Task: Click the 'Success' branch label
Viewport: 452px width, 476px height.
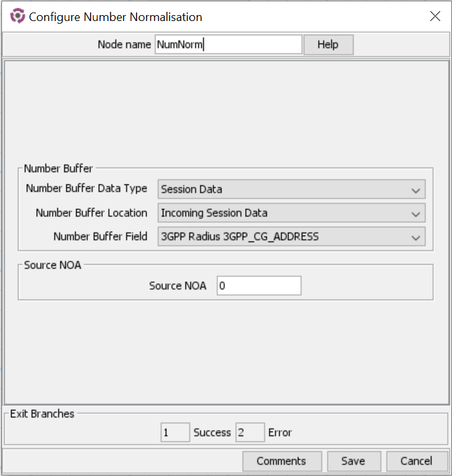Action: 212,433
